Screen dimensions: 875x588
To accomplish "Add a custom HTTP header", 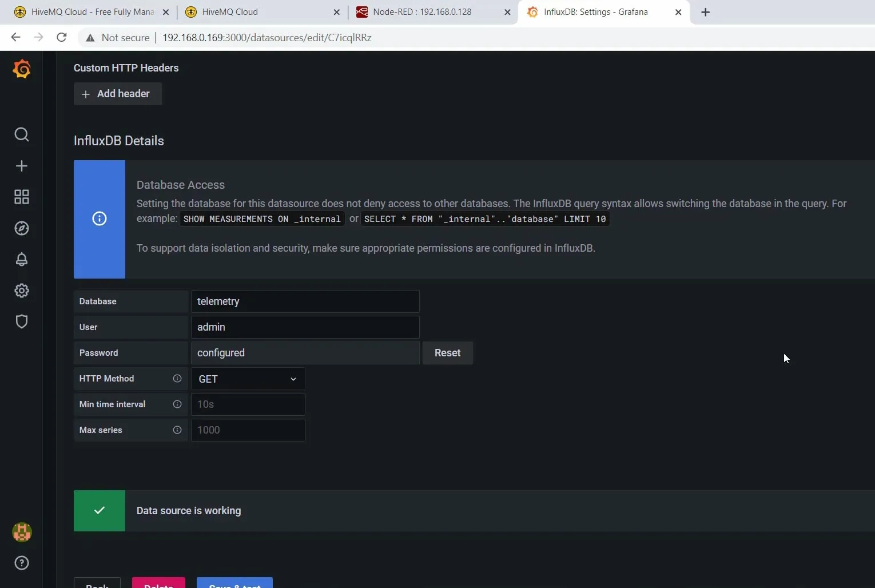I will tap(118, 94).
